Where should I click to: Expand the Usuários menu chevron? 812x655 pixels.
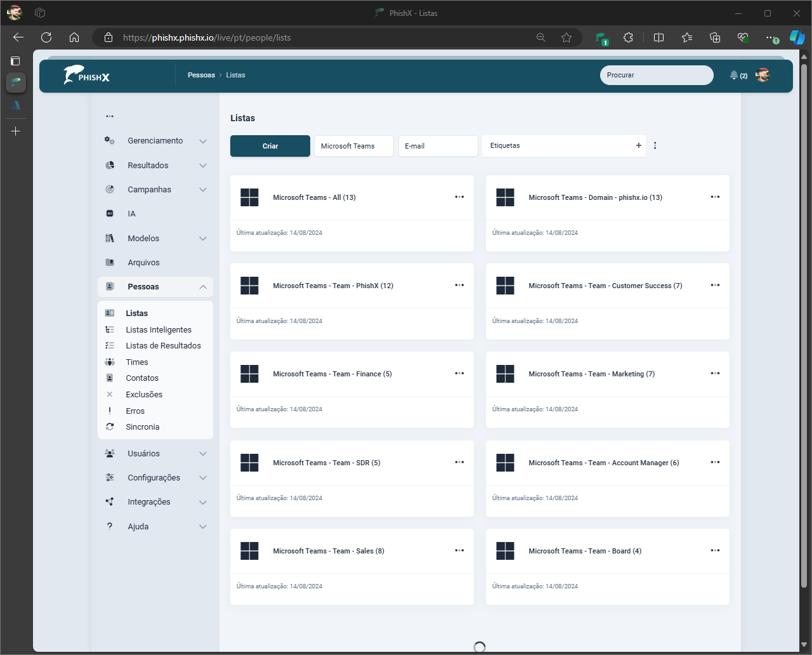[203, 454]
